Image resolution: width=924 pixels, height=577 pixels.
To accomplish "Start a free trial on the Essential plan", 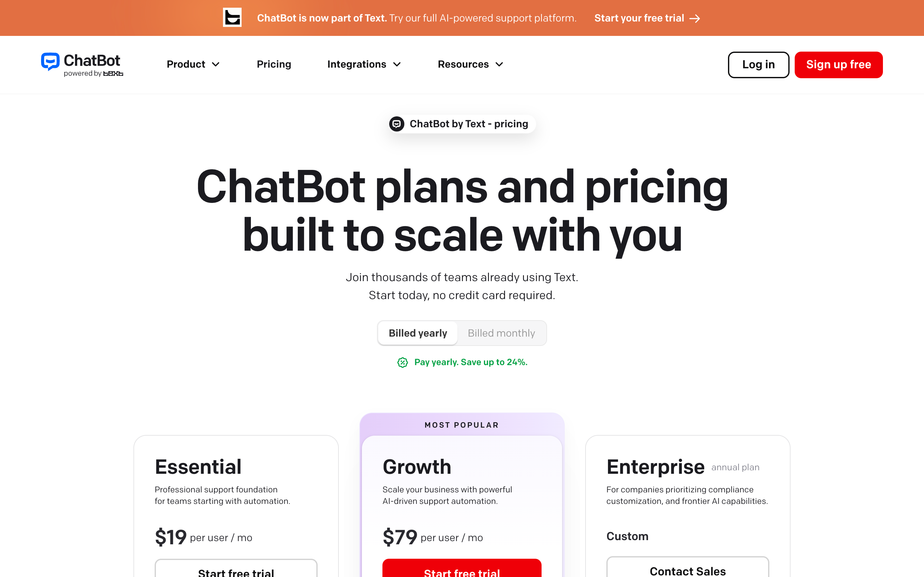I will pyautogui.click(x=235, y=571).
